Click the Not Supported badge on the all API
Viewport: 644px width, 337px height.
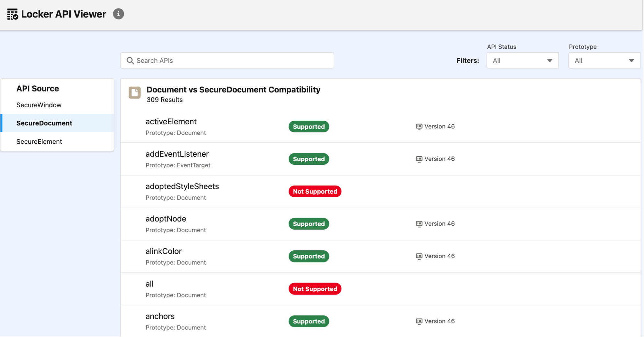click(315, 289)
